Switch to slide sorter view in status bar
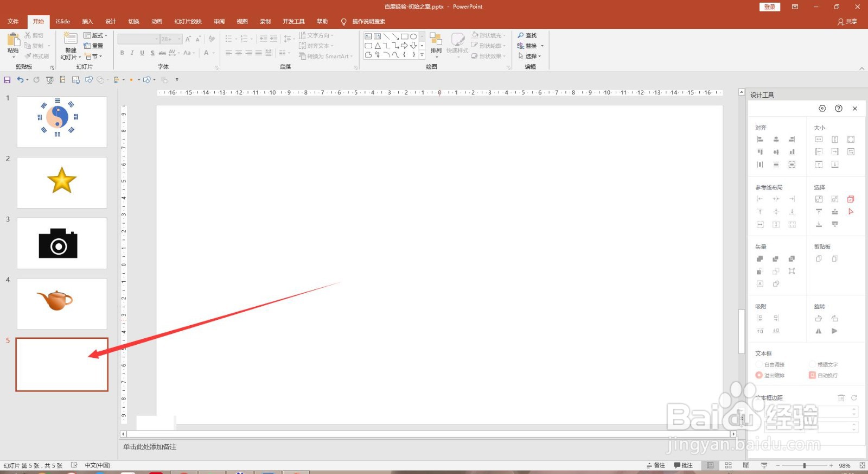Viewport: 868px width, 474px height. 728,465
